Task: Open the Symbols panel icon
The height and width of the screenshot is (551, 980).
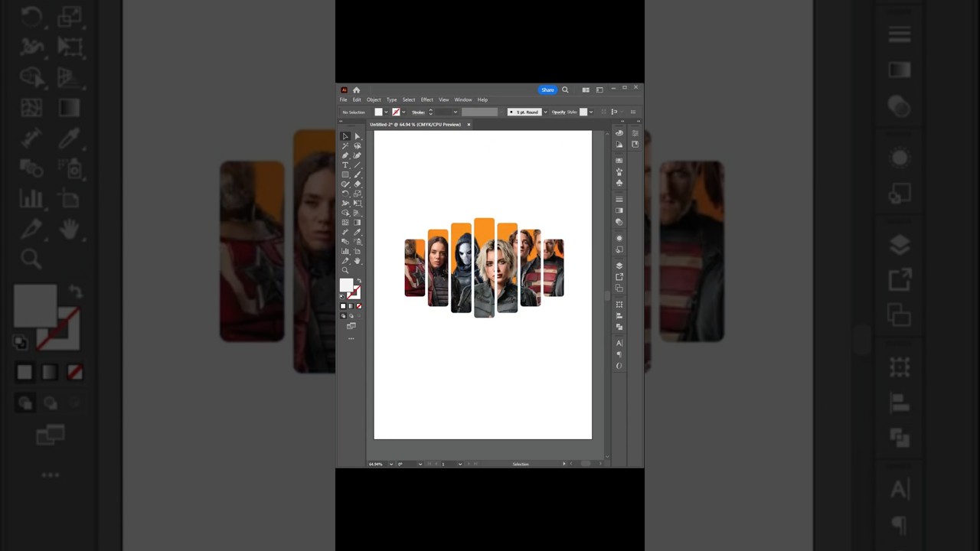Action: (x=619, y=183)
